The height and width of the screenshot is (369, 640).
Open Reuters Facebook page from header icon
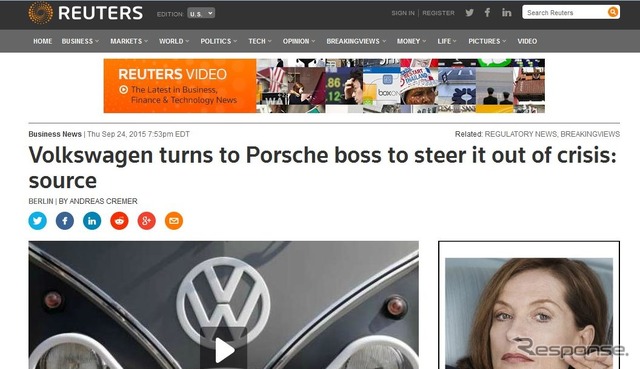click(x=487, y=13)
